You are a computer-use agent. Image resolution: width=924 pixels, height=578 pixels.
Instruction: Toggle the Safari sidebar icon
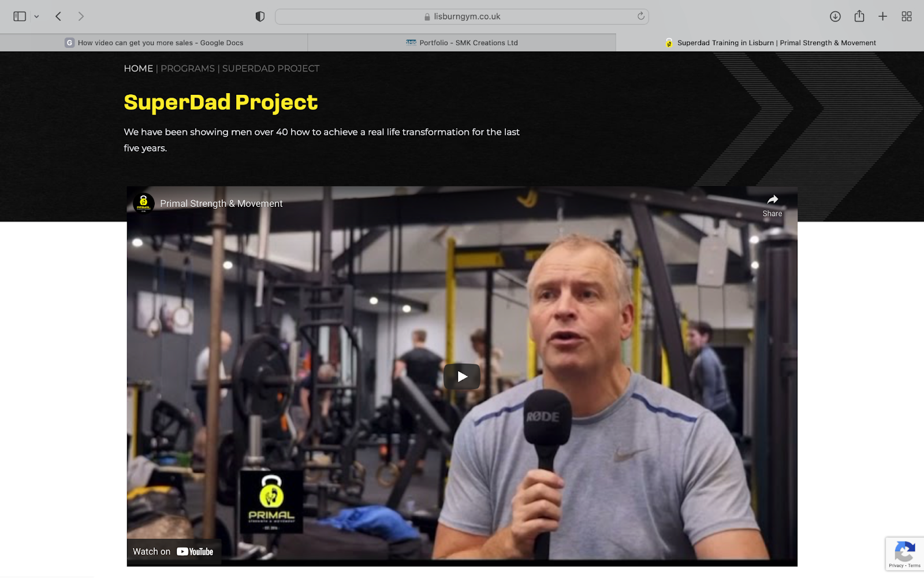pyautogui.click(x=20, y=16)
